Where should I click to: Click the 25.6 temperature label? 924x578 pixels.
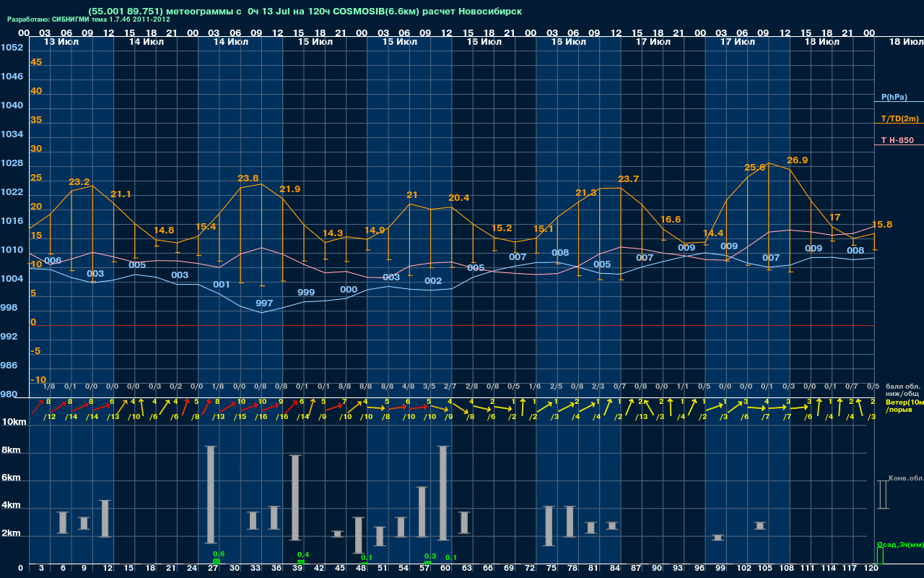coord(754,168)
